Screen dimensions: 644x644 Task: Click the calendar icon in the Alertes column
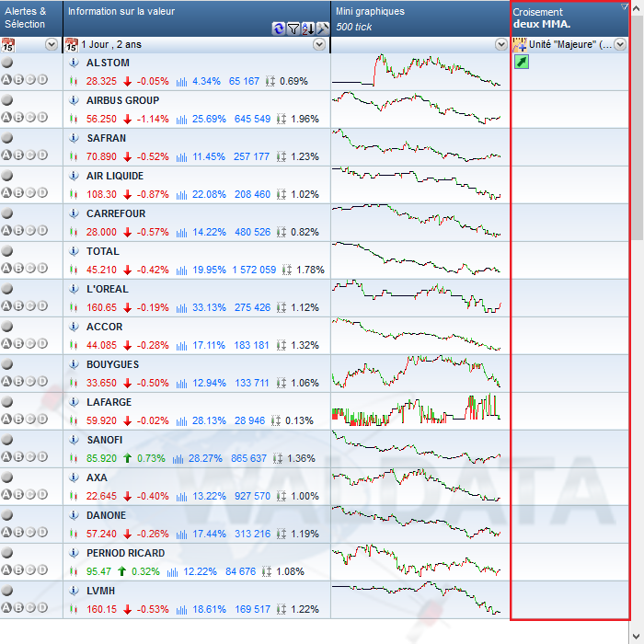7,45
